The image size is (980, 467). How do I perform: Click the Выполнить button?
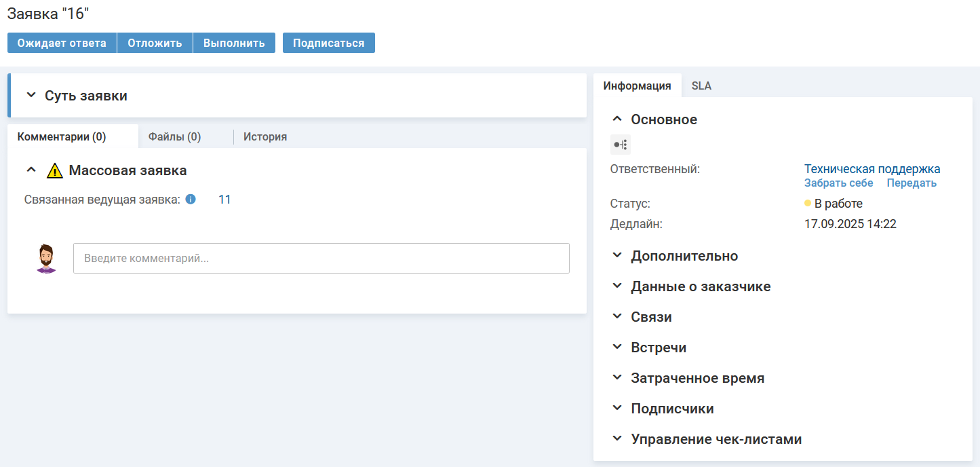point(234,43)
